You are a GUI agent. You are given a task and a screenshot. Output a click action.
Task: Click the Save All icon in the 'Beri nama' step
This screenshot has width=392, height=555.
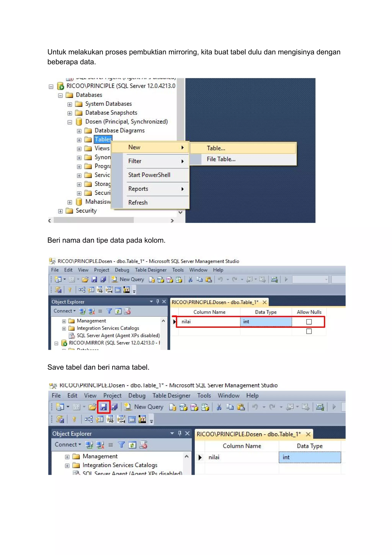103,280
